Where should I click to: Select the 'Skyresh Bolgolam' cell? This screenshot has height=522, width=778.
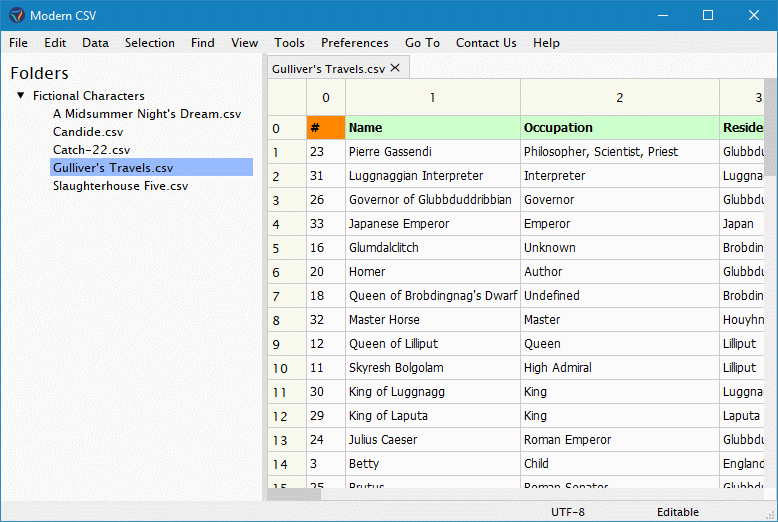coord(433,368)
